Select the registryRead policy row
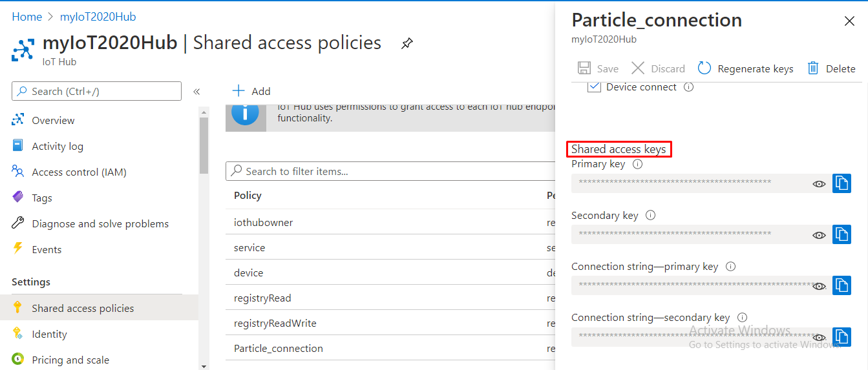868x370 pixels. pyautogui.click(x=390, y=298)
